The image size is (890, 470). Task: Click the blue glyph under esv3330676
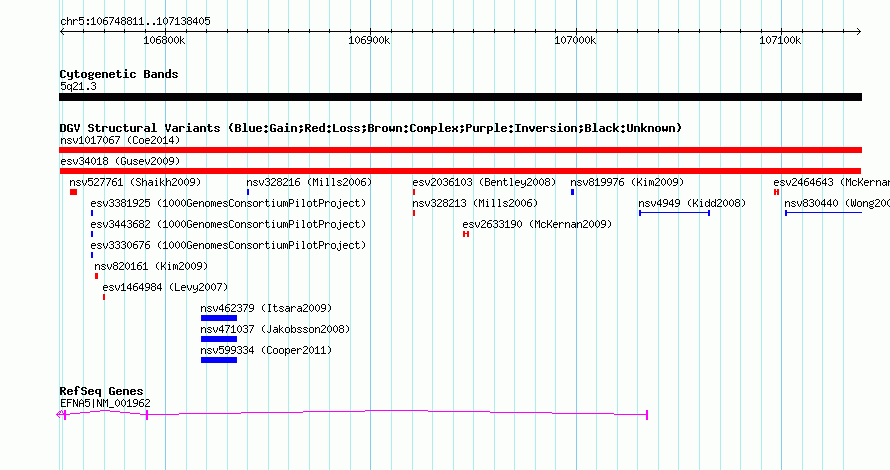click(x=92, y=255)
